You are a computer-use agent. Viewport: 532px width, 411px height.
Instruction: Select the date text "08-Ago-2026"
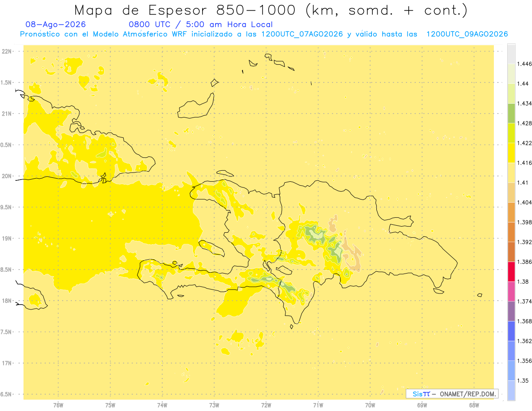pos(56,24)
